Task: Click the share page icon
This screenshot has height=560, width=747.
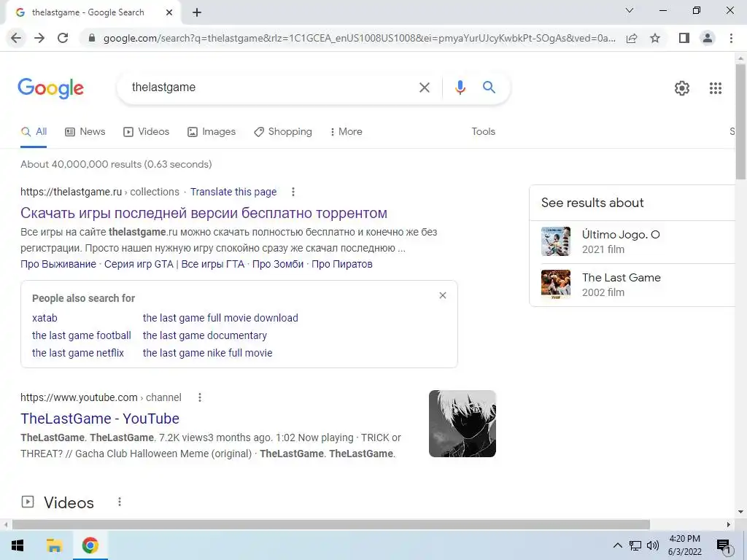Action: (632, 38)
